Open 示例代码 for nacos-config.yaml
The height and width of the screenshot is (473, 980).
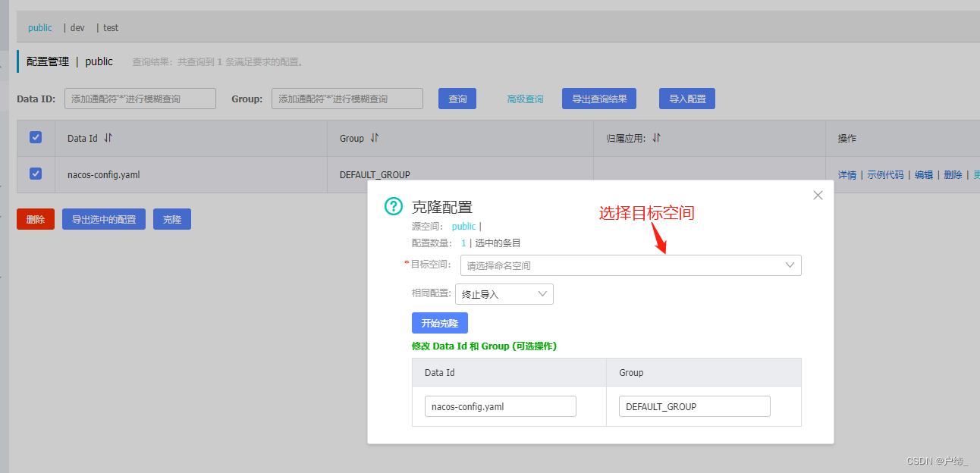(x=886, y=174)
